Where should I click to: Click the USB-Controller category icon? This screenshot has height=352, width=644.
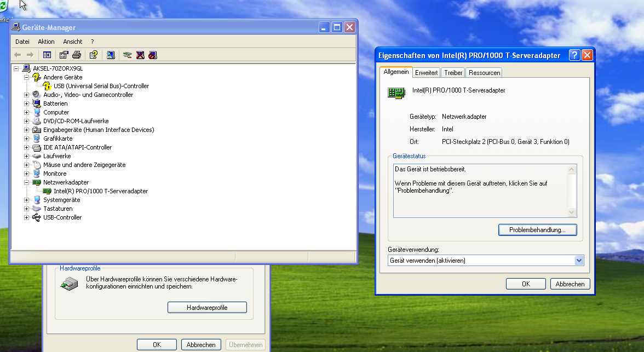(x=37, y=217)
